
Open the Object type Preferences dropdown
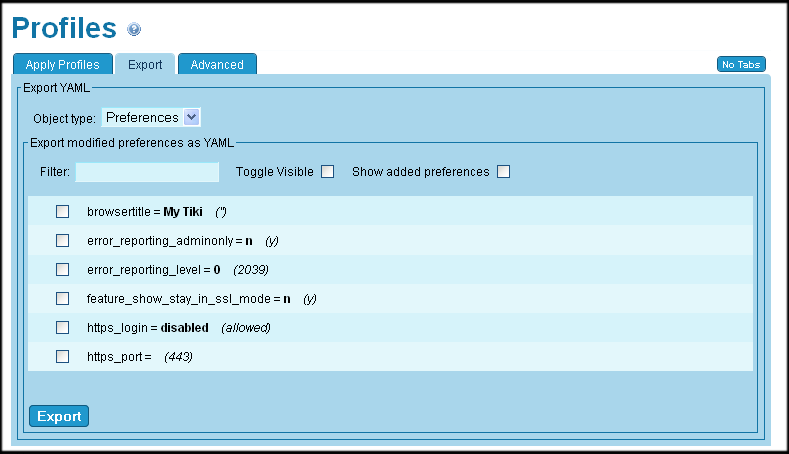point(151,117)
